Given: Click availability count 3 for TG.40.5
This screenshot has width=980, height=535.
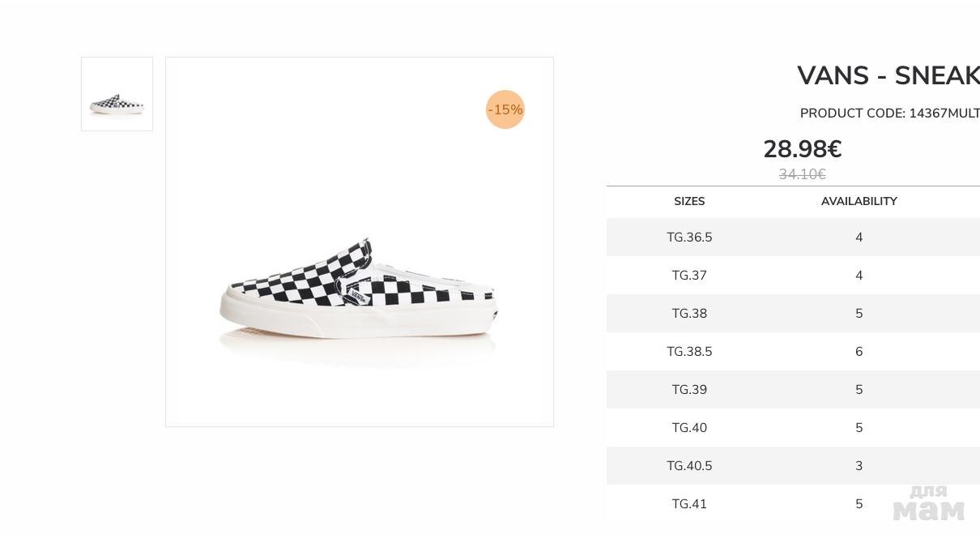Looking at the screenshot, I should [859, 466].
